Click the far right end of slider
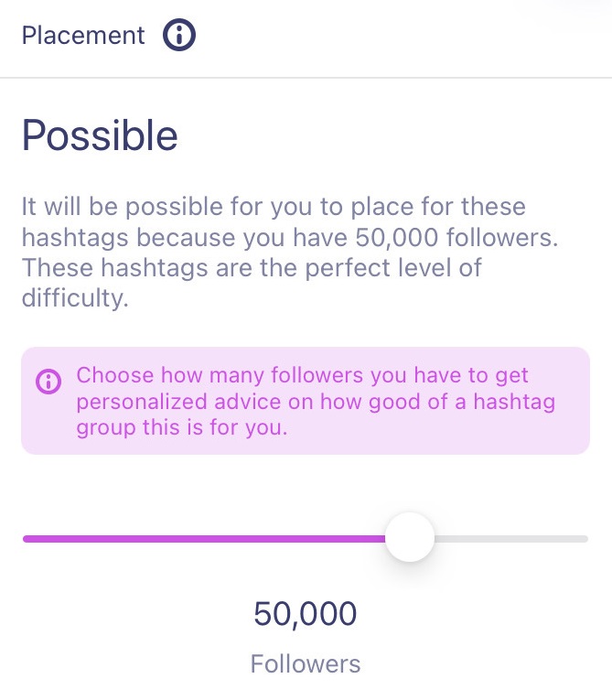 (x=585, y=539)
